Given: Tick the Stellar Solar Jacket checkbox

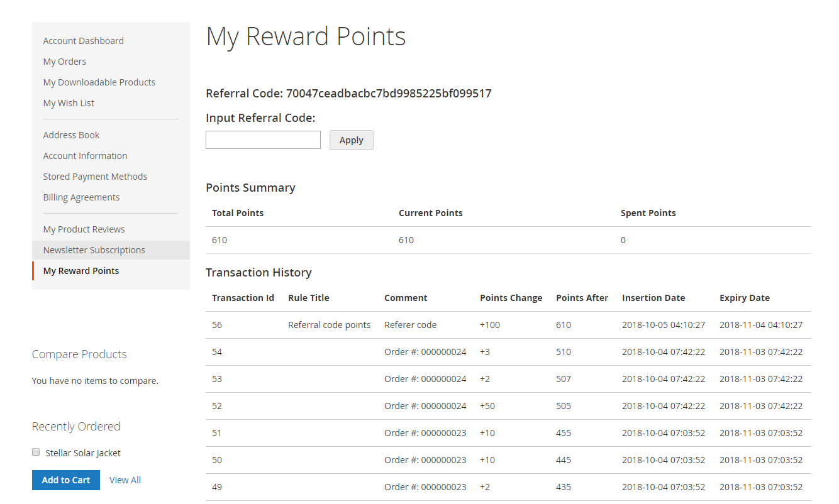Looking at the screenshot, I should click(36, 452).
